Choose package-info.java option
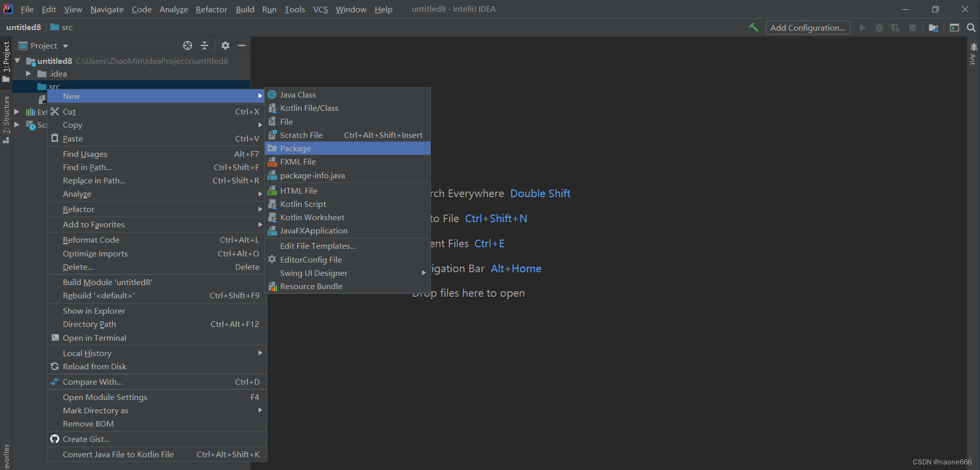This screenshot has width=980, height=470. coord(348,175)
